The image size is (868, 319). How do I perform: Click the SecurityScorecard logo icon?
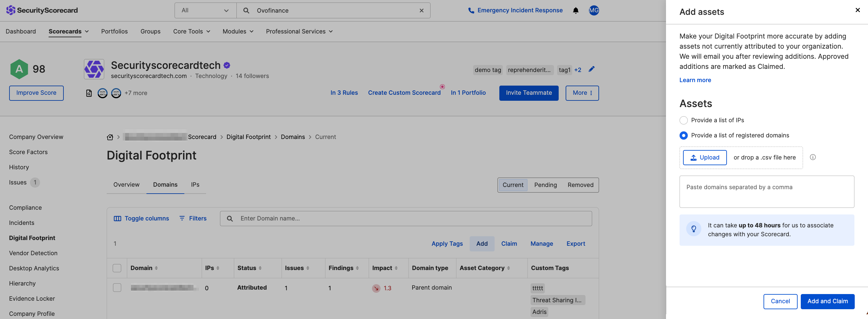click(x=10, y=10)
